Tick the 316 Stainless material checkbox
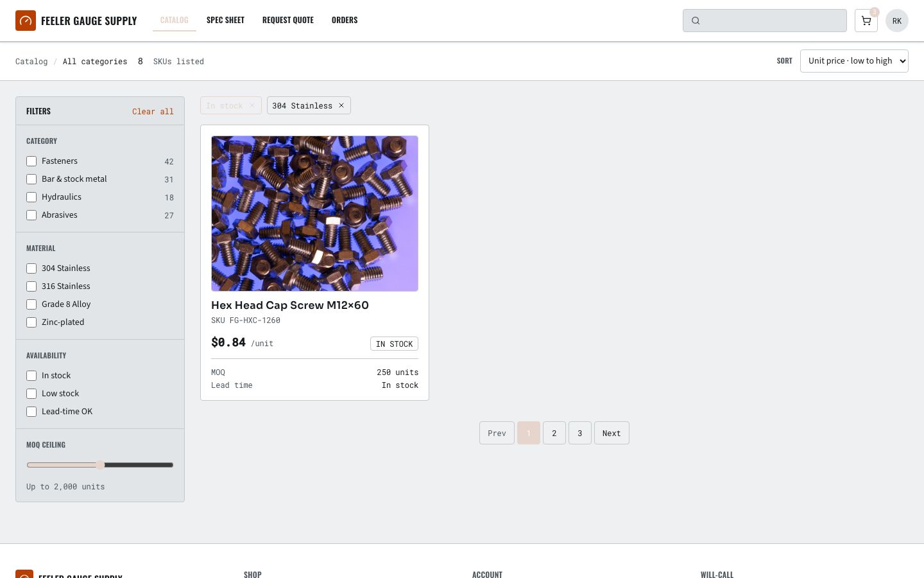Image resolution: width=924 pixels, height=578 pixels. tap(31, 286)
